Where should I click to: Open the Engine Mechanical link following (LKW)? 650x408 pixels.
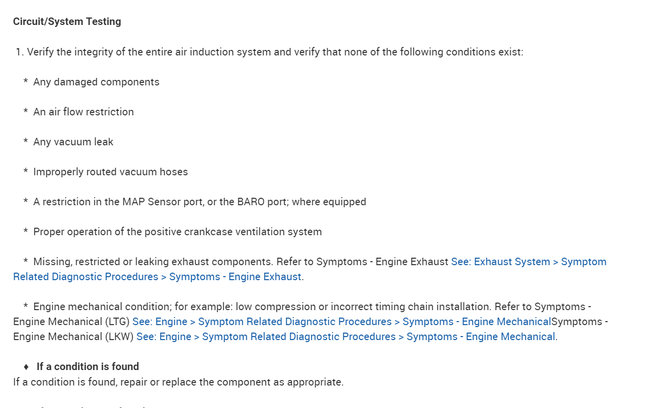[347, 337]
